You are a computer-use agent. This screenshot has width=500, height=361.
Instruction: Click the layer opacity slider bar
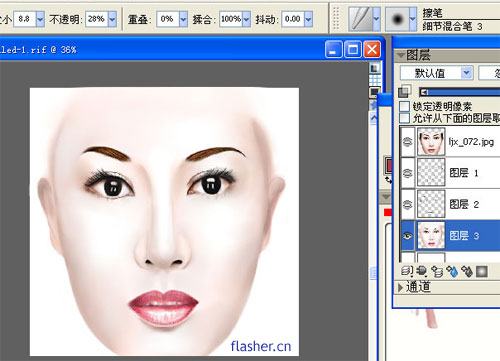point(460,92)
